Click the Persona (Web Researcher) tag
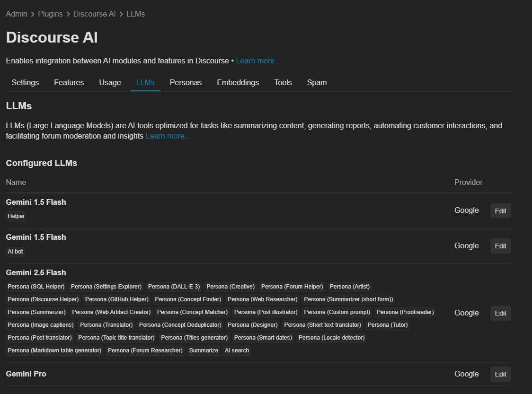This screenshot has height=394, width=532. (262, 299)
